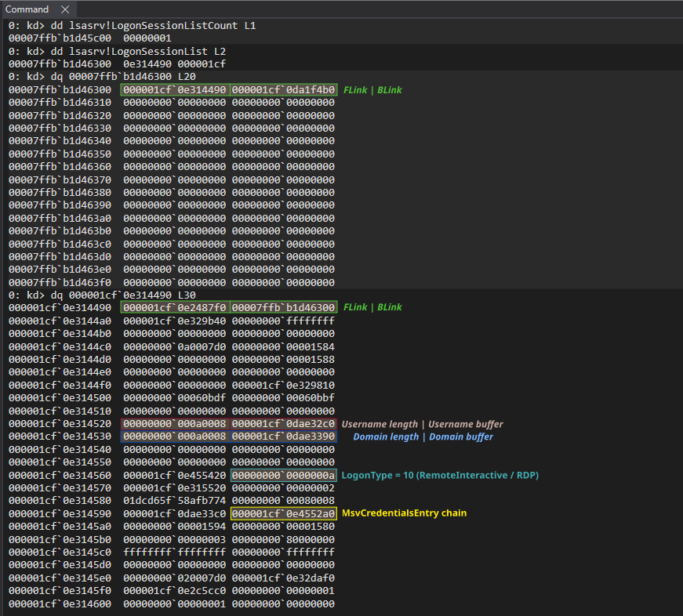Click the value 000001cf`0dae3390
The height and width of the screenshot is (616, 683).
click(x=283, y=437)
